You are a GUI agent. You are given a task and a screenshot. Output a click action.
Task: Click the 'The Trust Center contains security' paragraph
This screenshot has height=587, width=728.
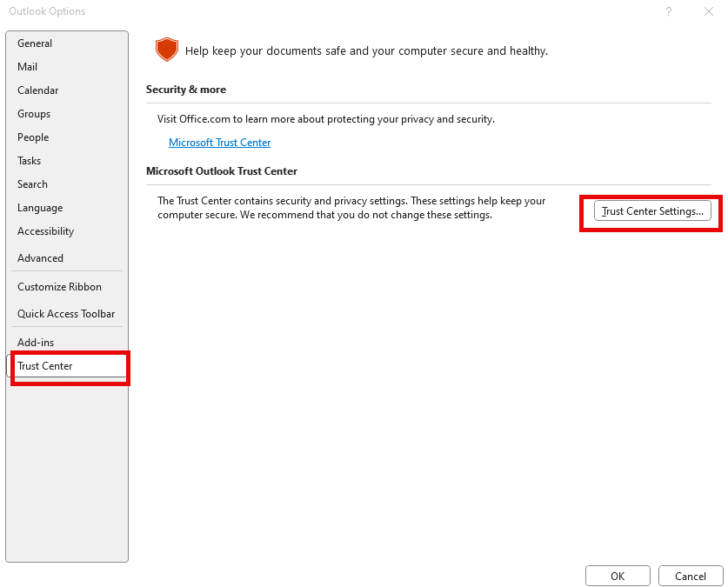point(351,208)
